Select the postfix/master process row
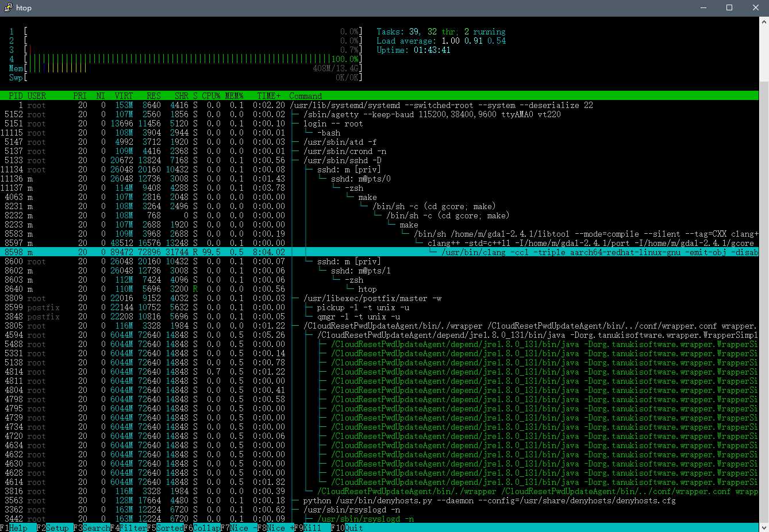The height and width of the screenshot is (532, 769). tap(379, 298)
